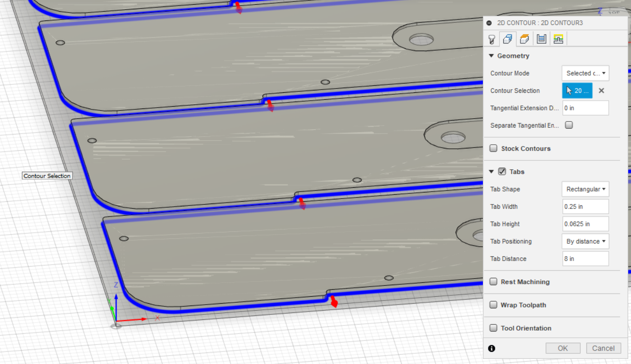631x364 pixels.
Task: Change Tab Positioning via its dropdown
Action: [x=585, y=241]
